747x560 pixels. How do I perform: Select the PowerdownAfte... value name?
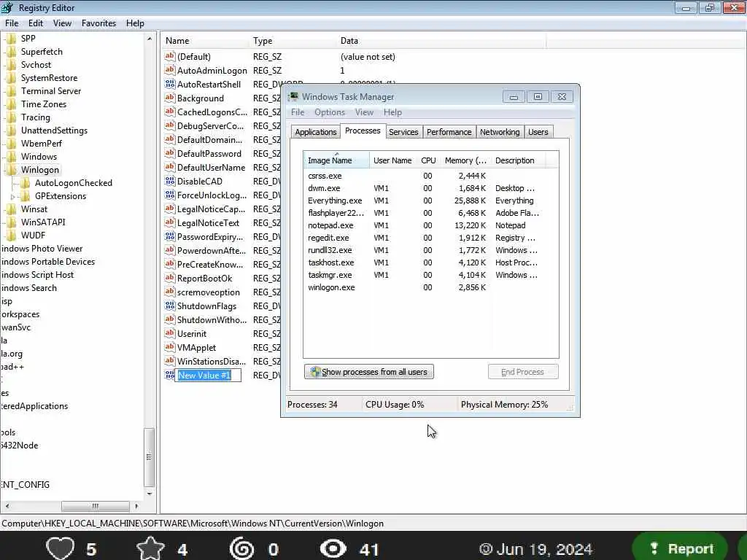click(x=212, y=251)
